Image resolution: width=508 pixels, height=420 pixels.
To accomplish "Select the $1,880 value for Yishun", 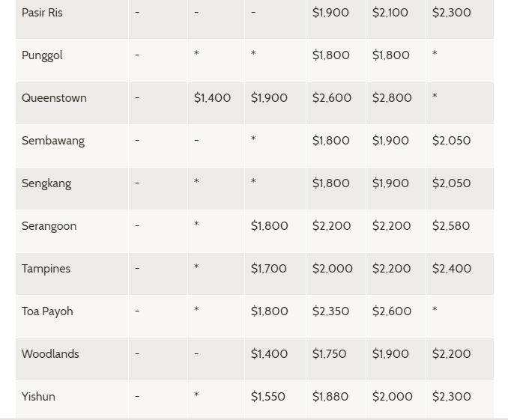I will [330, 397].
